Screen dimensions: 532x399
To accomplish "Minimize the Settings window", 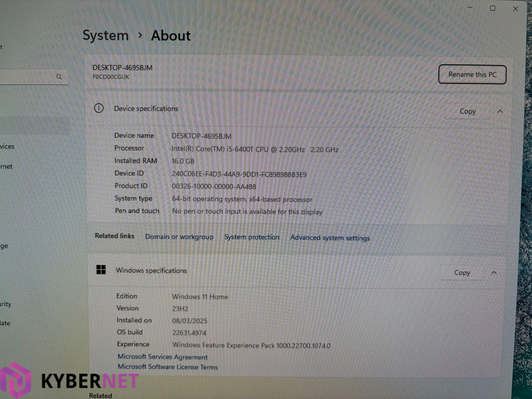I will click(470, 8).
